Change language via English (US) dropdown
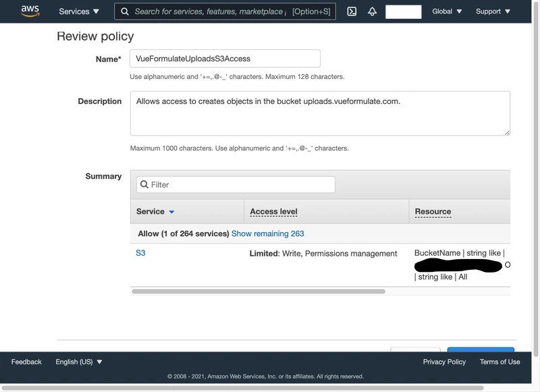Screen dimensions: 540x392 tap(79, 362)
